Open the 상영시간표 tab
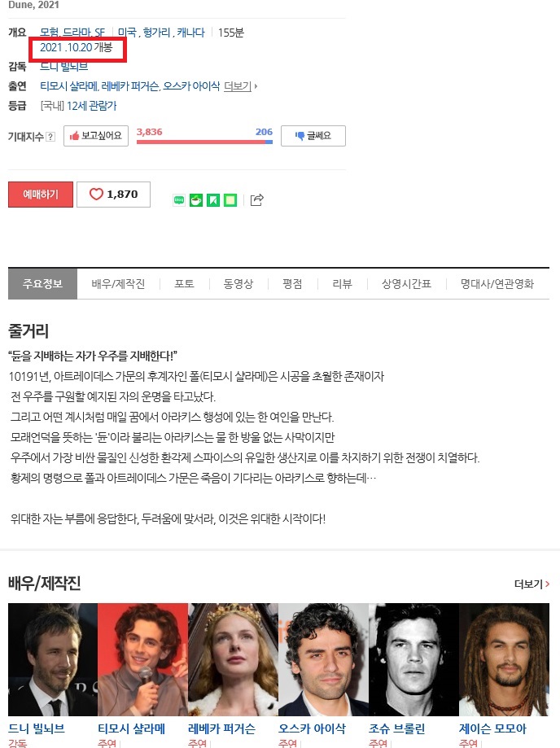Screen dimensions: 560x748 pos(406,284)
